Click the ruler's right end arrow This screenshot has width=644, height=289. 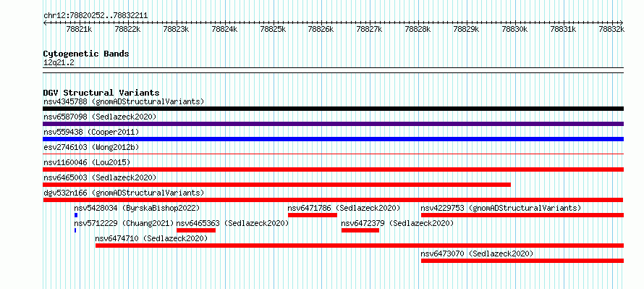[x=622, y=22]
